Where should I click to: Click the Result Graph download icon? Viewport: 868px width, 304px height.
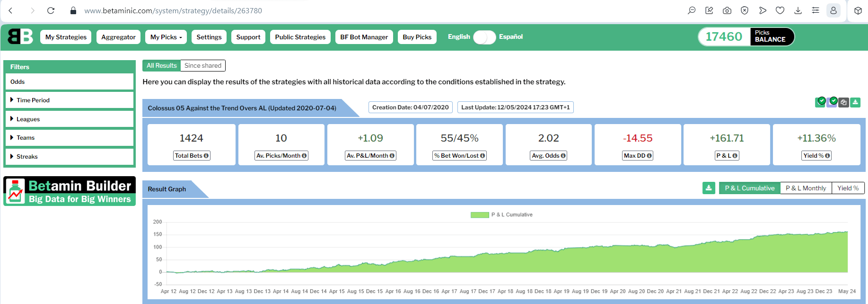tap(709, 188)
